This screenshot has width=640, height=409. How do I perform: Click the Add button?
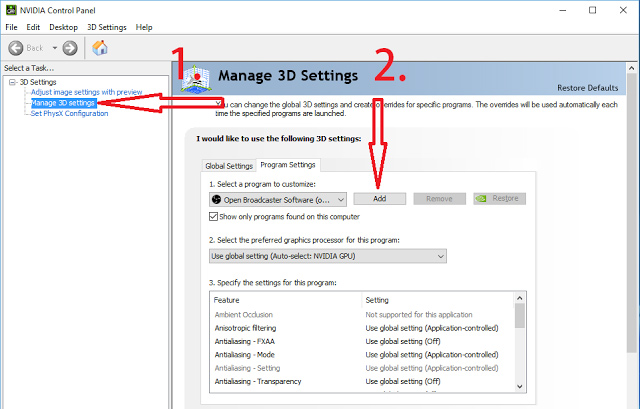click(x=379, y=198)
